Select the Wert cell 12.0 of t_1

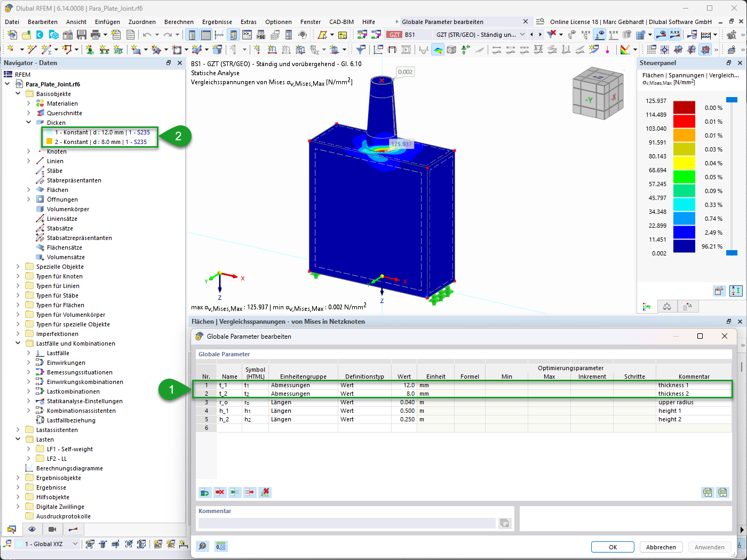[404, 385]
